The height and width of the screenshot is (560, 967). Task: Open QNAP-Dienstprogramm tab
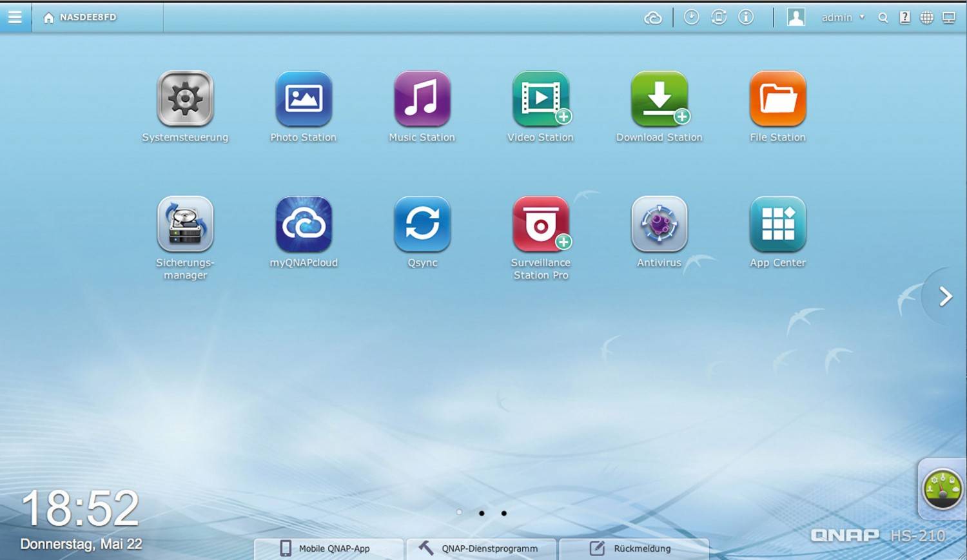click(482, 549)
